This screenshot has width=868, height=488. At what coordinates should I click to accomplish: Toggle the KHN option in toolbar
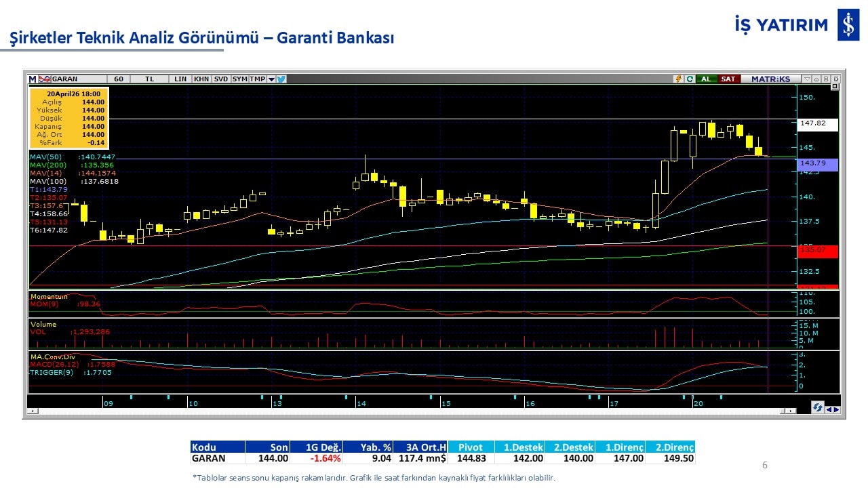(x=201, y=79)
